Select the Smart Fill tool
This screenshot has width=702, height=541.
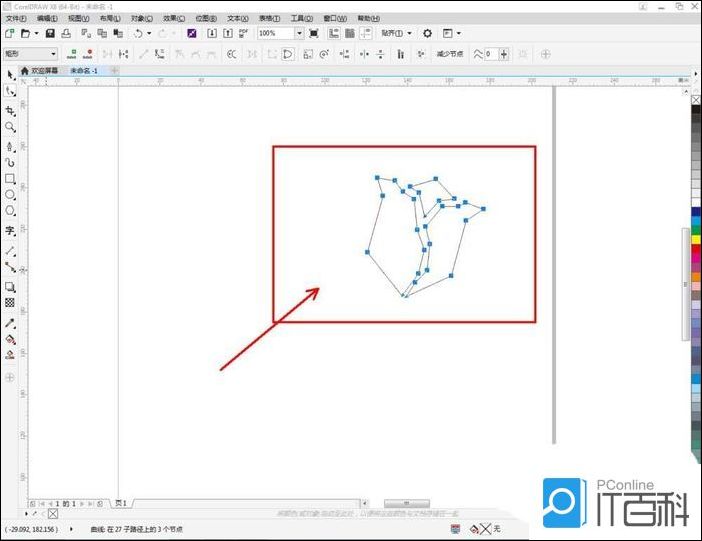[x=10, y=355]
